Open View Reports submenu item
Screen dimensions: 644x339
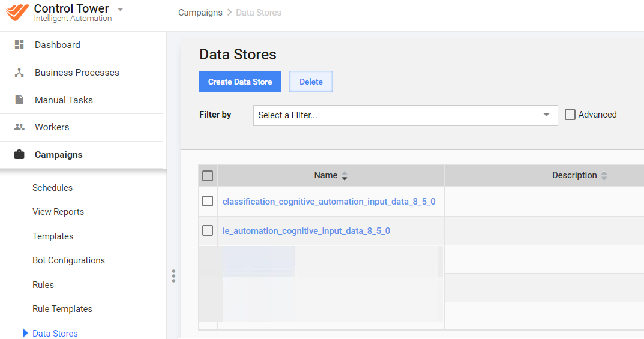pyautogui.click(x=58, y=212)
